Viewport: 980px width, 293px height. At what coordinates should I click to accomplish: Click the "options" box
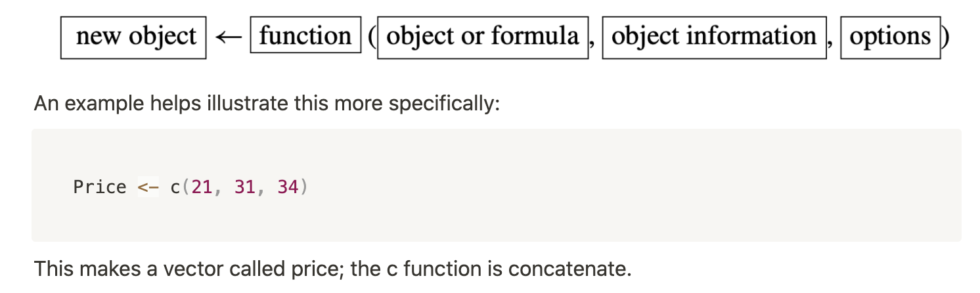click(890, 38)
